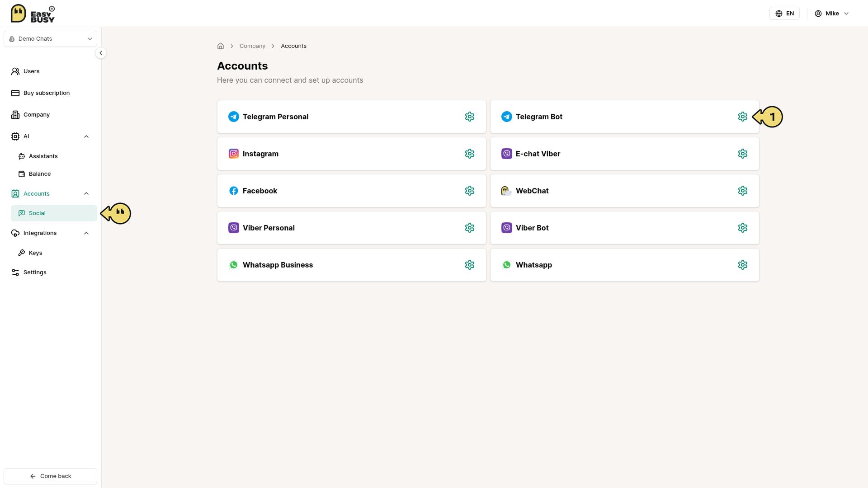Open Balance under AI
868x488 pixels.
point(54,174)
